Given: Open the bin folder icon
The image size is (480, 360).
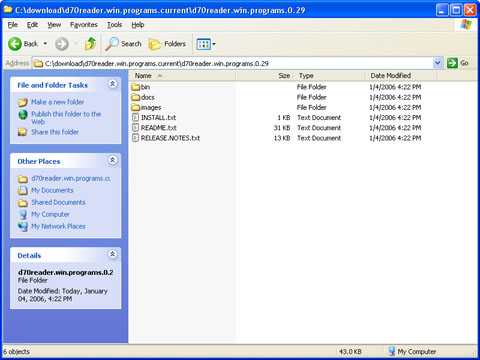Looking at the screenshot, I should click(x=135, y=87).
